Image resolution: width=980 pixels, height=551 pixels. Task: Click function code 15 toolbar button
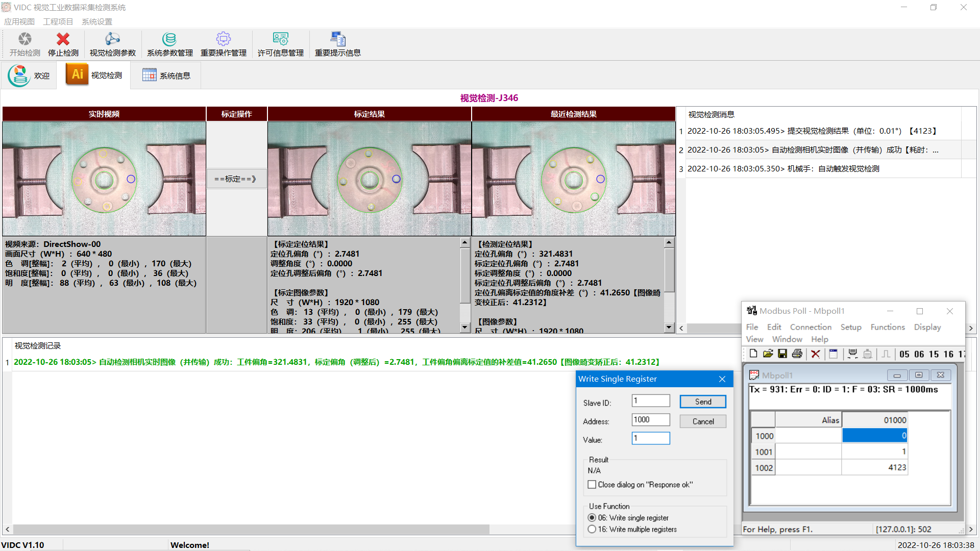click(x=934, y=354)
